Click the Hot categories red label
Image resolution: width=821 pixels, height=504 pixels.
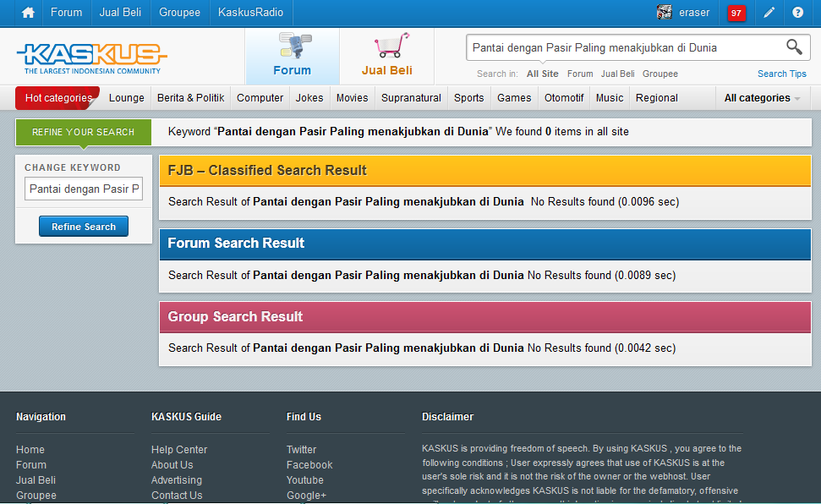(57, 98)
